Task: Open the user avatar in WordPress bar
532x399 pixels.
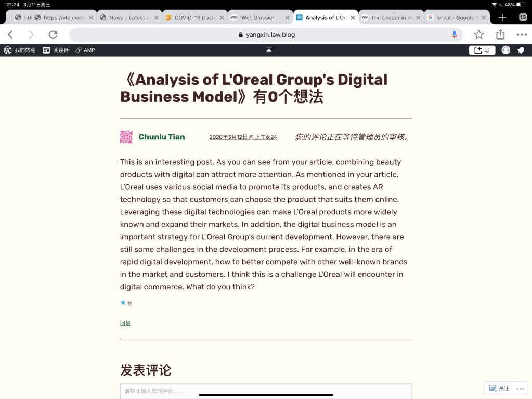Action: (505, 50)
